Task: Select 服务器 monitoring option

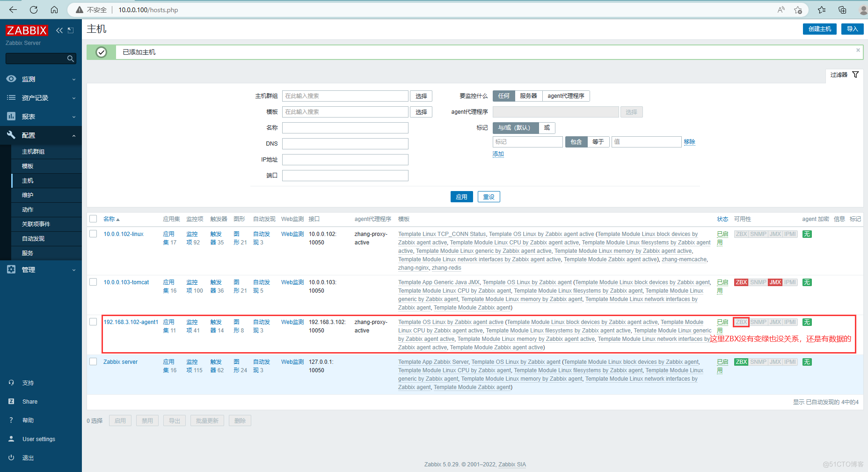Action: pyautogui.click(x=529, y=96)
